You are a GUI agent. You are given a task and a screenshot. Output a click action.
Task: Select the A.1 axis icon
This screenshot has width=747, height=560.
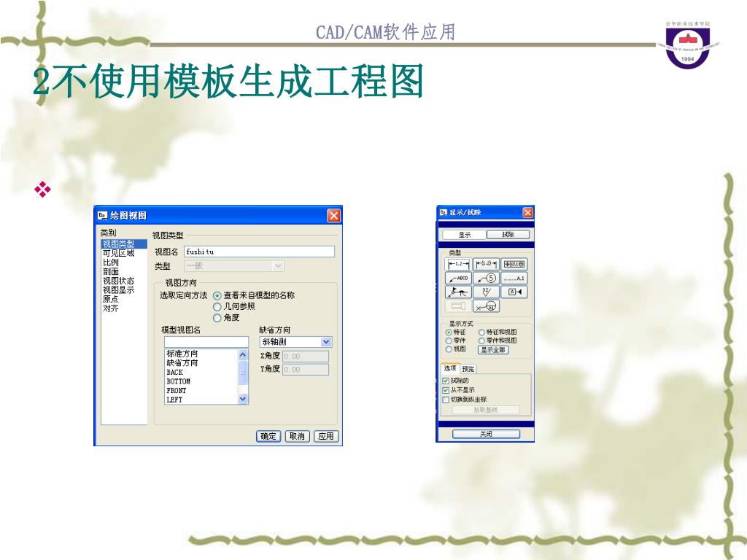click(x=514, y=278)
